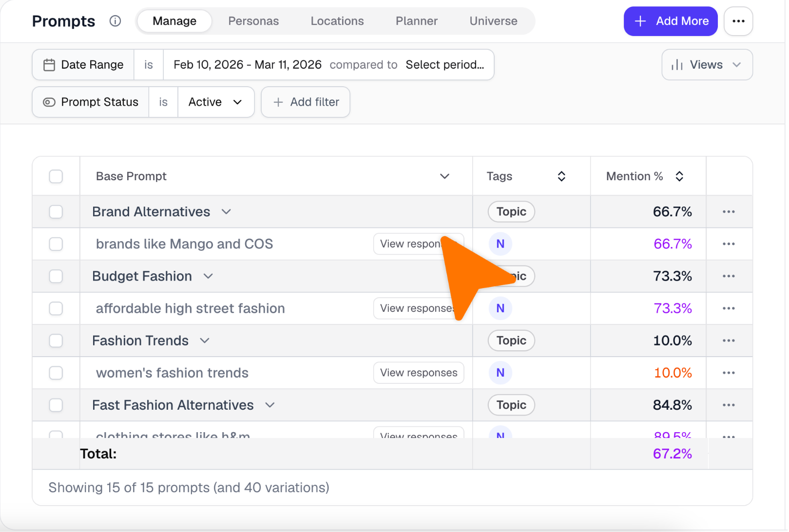The width and height of the screenshot is (789, 532).
Task: Click the N tag on women's fashion trends row
Action: pos(500,372)
